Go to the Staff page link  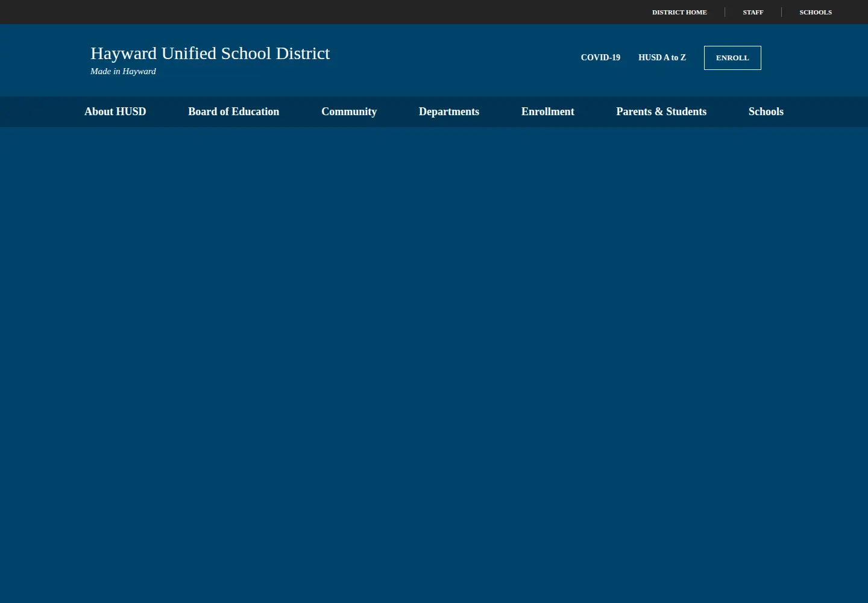click(753, 12)
